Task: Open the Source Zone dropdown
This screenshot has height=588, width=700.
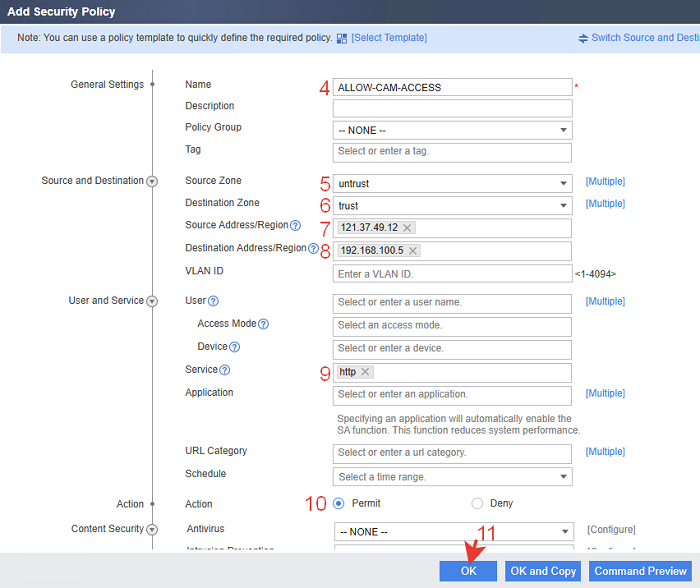Action: click(x=452, y=183)
